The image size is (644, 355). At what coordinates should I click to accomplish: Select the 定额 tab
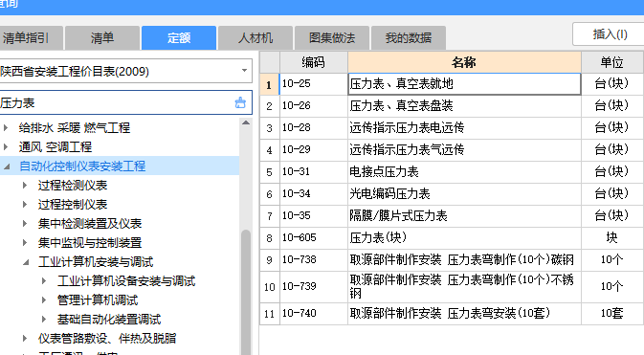click(179, 38)
